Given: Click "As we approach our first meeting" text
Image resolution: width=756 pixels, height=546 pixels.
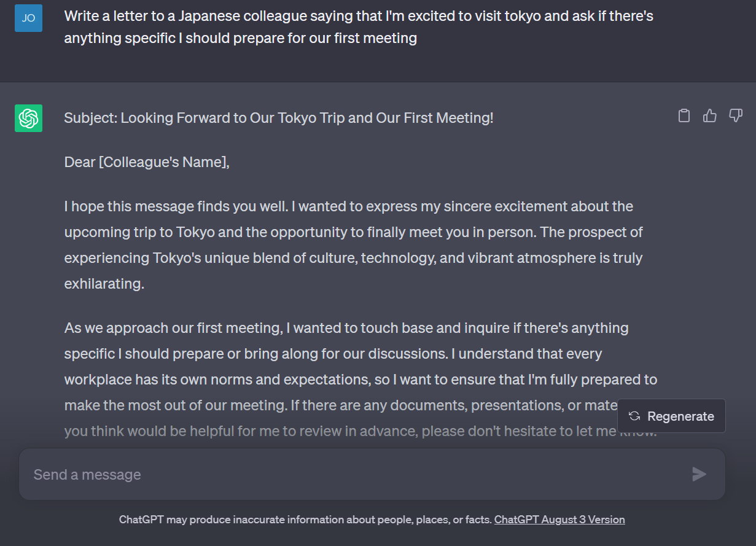Looking at the screenshot, I should [x=173, y=328].
